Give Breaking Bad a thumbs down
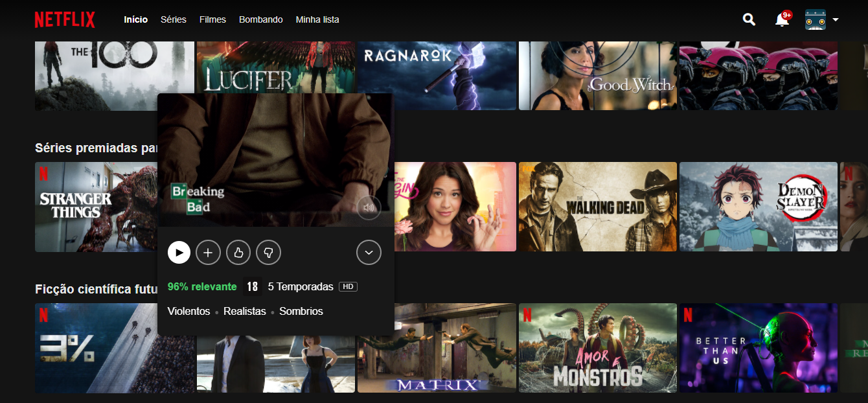868x403 pixels. pos(268,253)
